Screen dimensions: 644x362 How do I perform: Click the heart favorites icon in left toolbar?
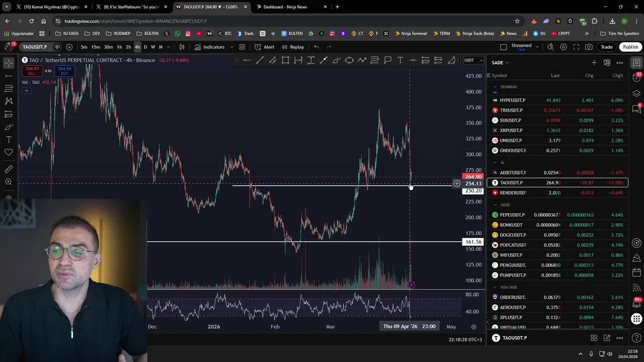9,152
